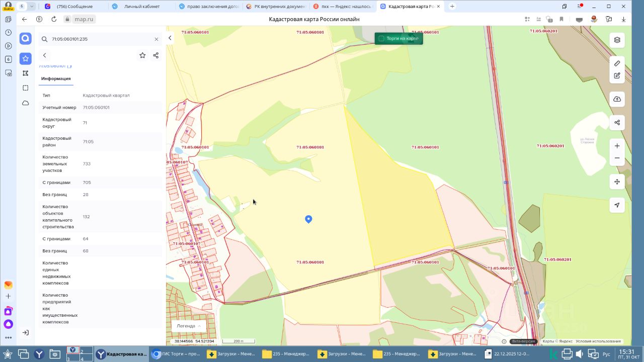This screenshot has height=362, width=644.
Task: Select the ruler measurement tool
Action: [617, 63]
